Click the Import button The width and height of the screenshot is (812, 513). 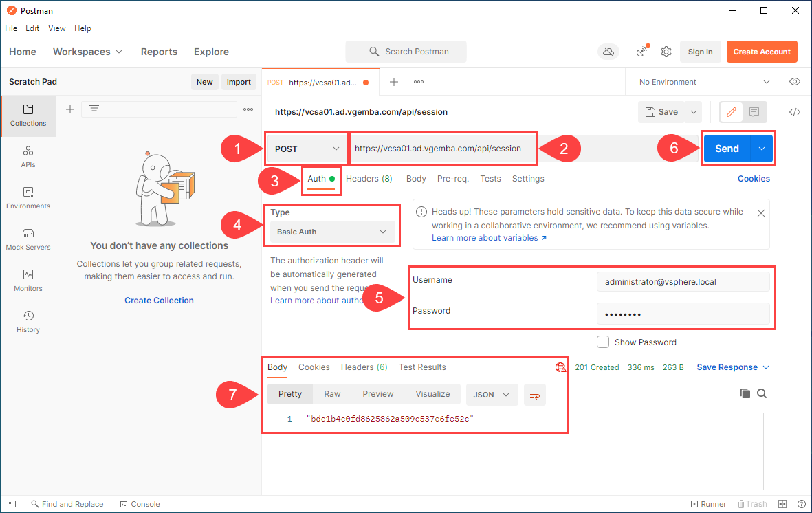[239, 82]
